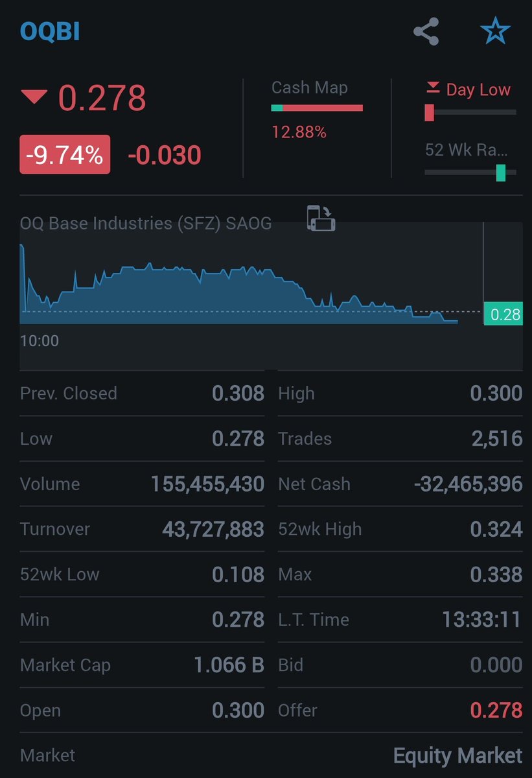Tap the Offer value 0.278
The image size is (532, 778).
tap(496, 711)
